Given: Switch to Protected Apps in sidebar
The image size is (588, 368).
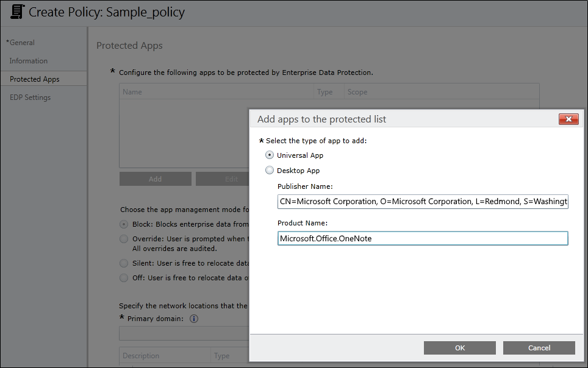Looking at the screenshot, I should pyautogui.click(x=35, y=79).
